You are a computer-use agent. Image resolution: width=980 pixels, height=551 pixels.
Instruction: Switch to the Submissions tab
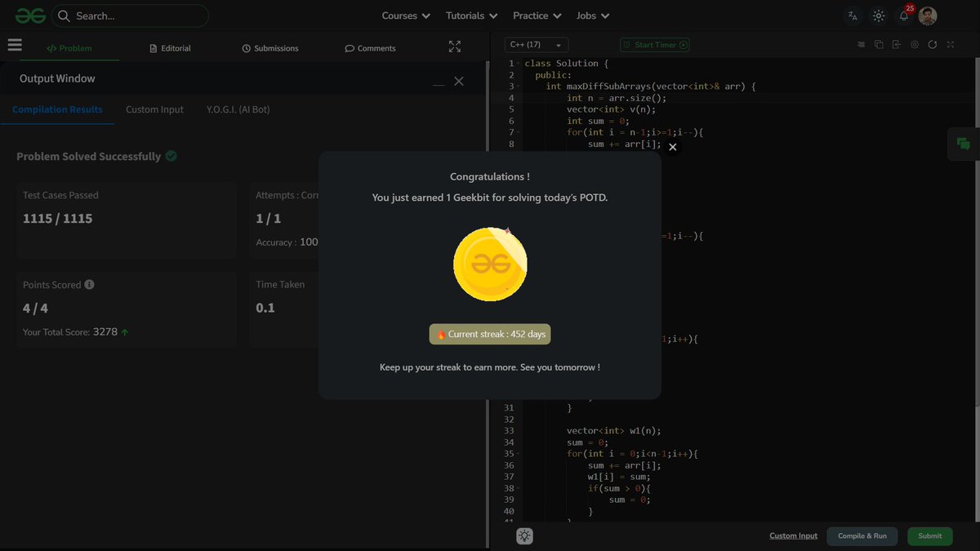pos(270,48)
